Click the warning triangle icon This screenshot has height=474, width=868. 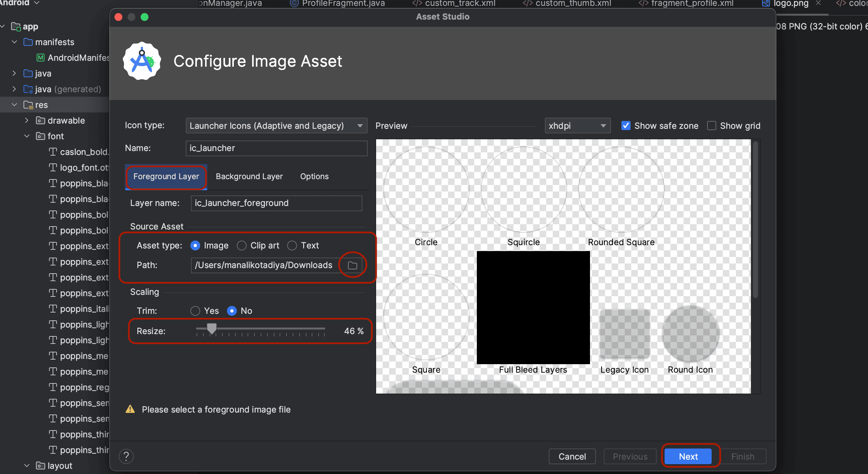[x=130, y=409]
